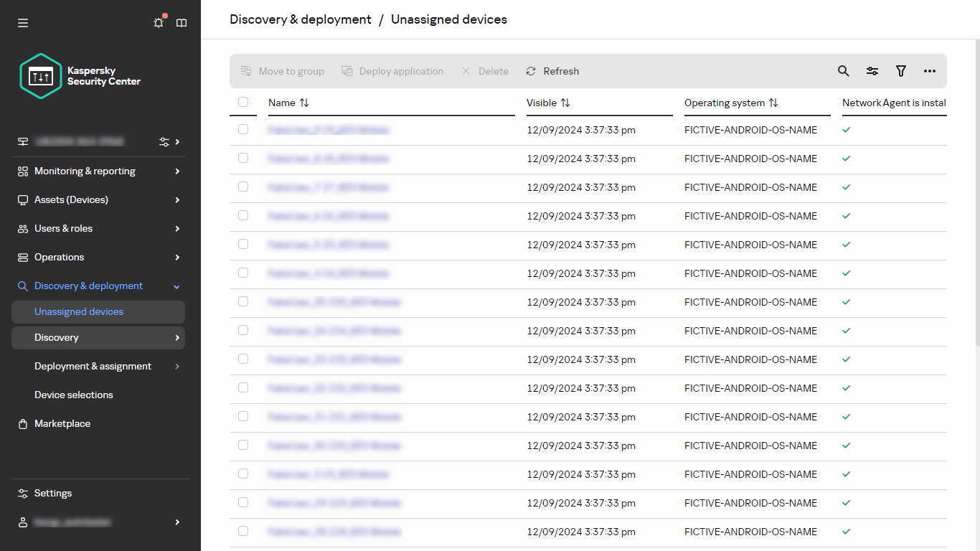Expand the Discovery submenu chevron
Screen dimensions: 980x551
coord(176,337)
